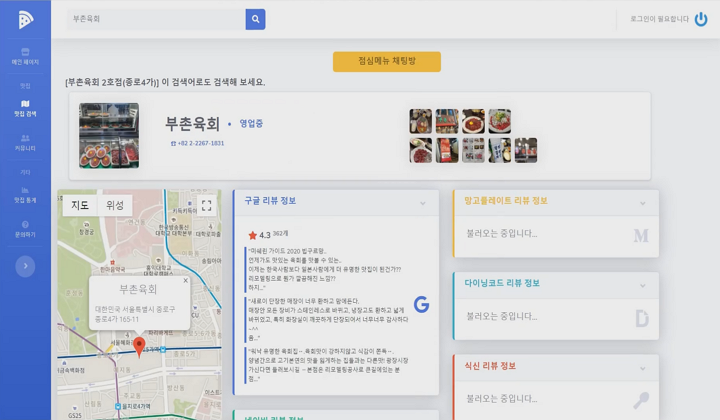The width and height of the screenshot is (720, 420).
Task: Click the 구글 리뷰 정보 heading
Action: (270, 201)
